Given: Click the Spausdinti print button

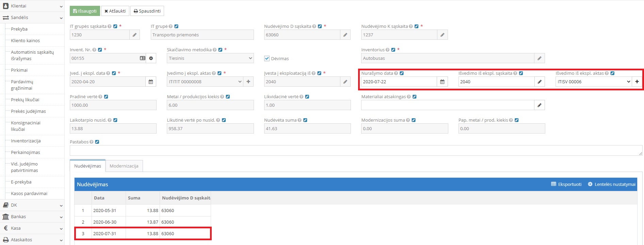Looking at the screenshot, I should point(147,11).
